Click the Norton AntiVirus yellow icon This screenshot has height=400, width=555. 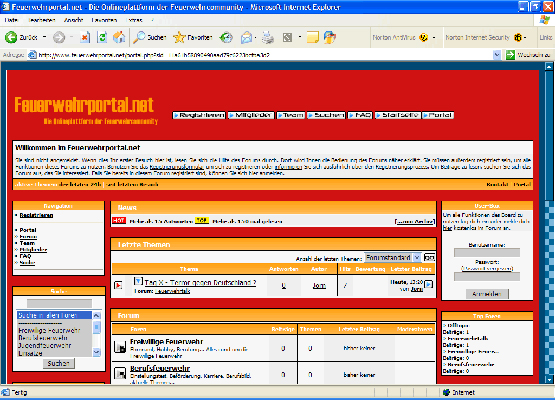pyautogui.click(x=423, y=37)
